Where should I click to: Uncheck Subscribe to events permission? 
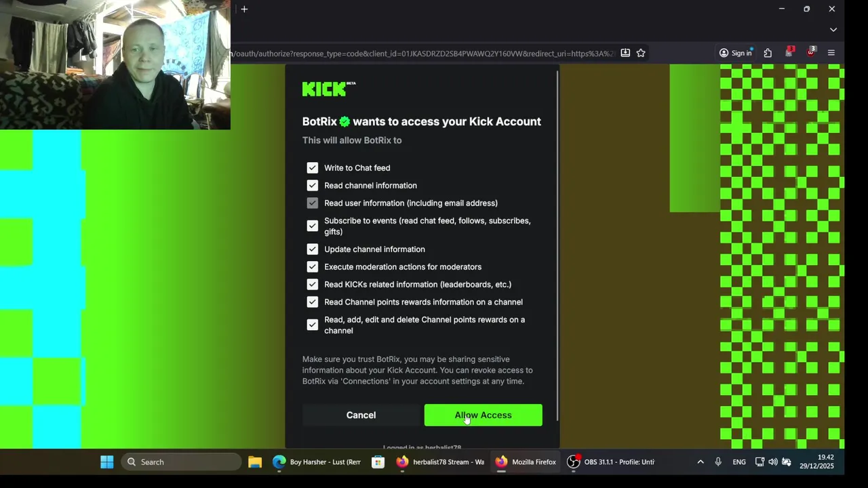pos(312,226)
